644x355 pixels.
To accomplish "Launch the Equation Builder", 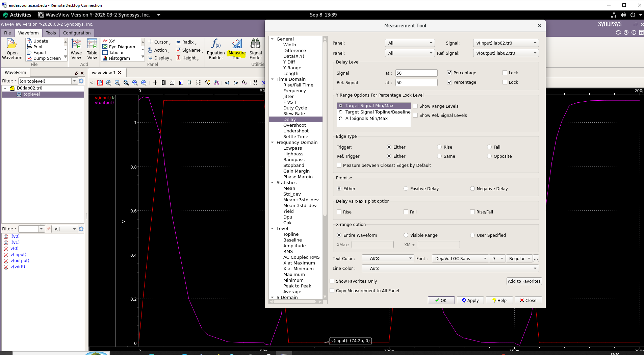I will (216, 49).
